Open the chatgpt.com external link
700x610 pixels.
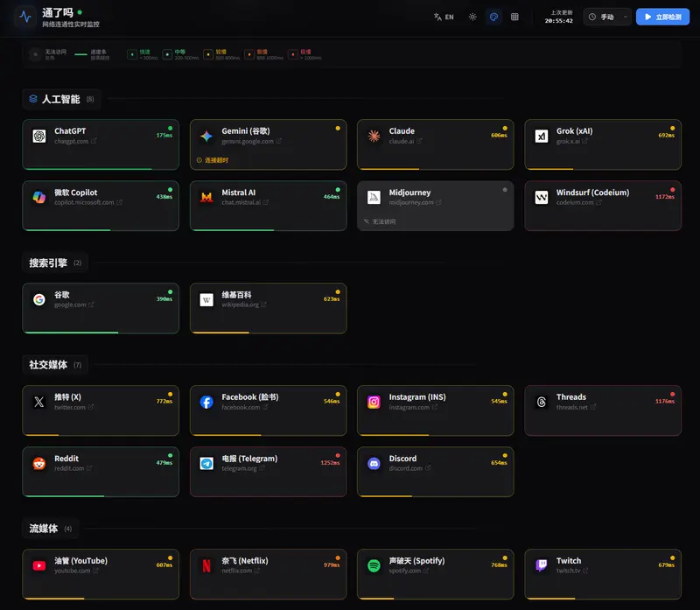[x=94, y=142]
